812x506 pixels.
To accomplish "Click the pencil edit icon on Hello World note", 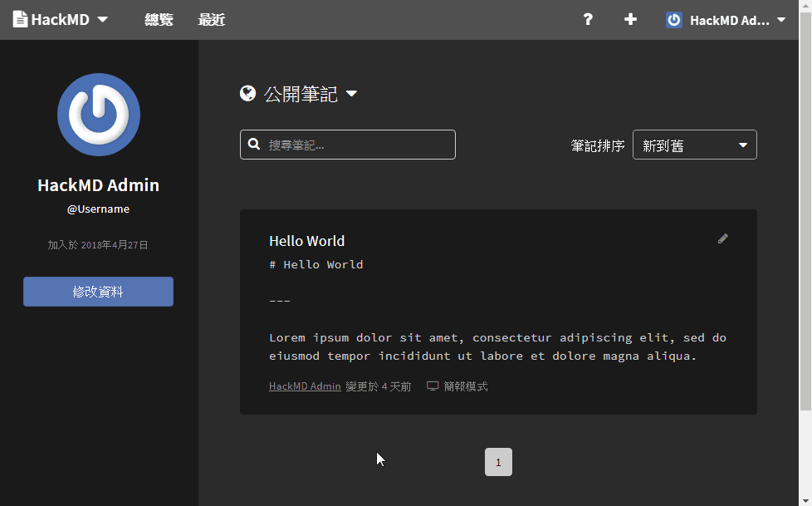I will [x=722, y=238].
